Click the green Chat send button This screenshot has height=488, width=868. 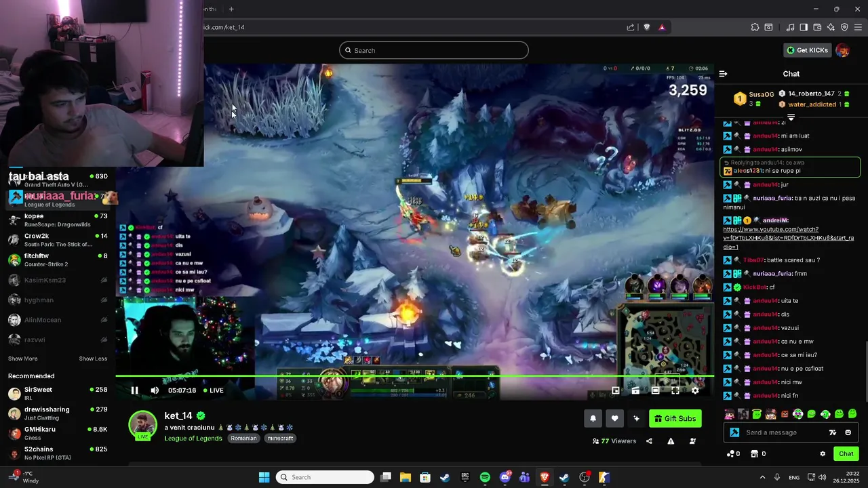coord(846,454)
